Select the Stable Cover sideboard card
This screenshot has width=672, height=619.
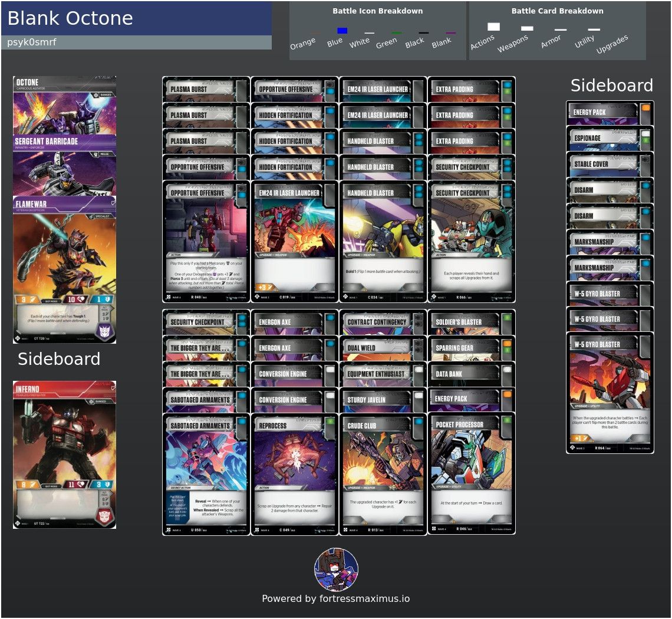pos(610,164)
